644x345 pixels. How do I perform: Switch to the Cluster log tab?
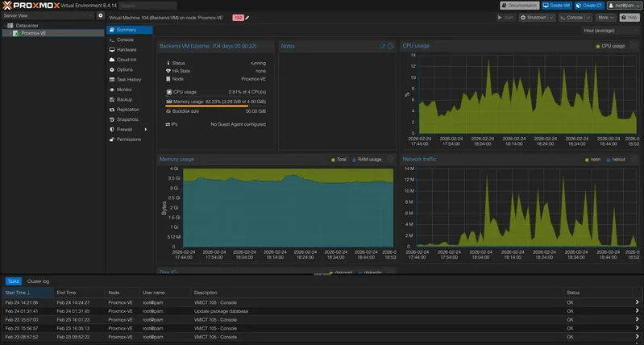tap(38, 281)
